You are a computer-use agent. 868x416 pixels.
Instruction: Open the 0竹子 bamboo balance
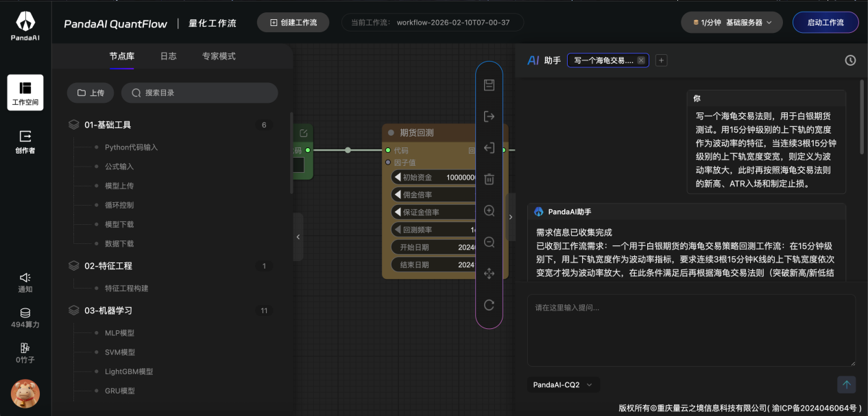point(25,352)
